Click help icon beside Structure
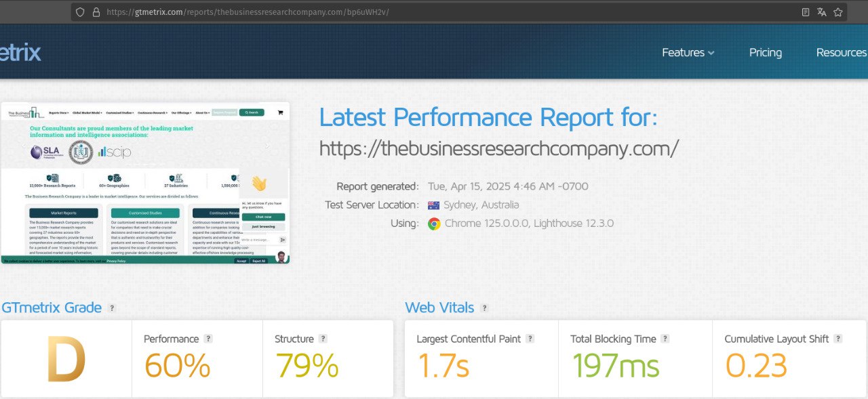Image resolution: width=868 pixels, height=399 pixels. [323, 339]
